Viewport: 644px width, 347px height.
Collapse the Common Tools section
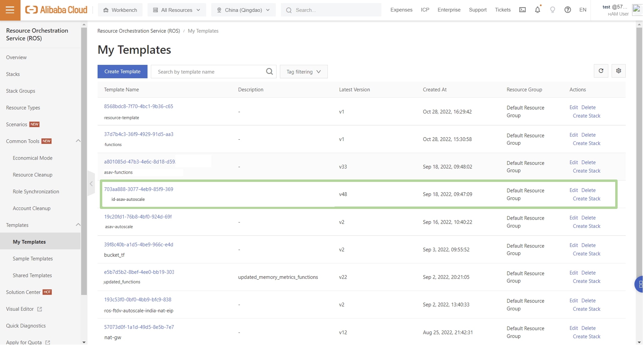[x=78, y=141]
